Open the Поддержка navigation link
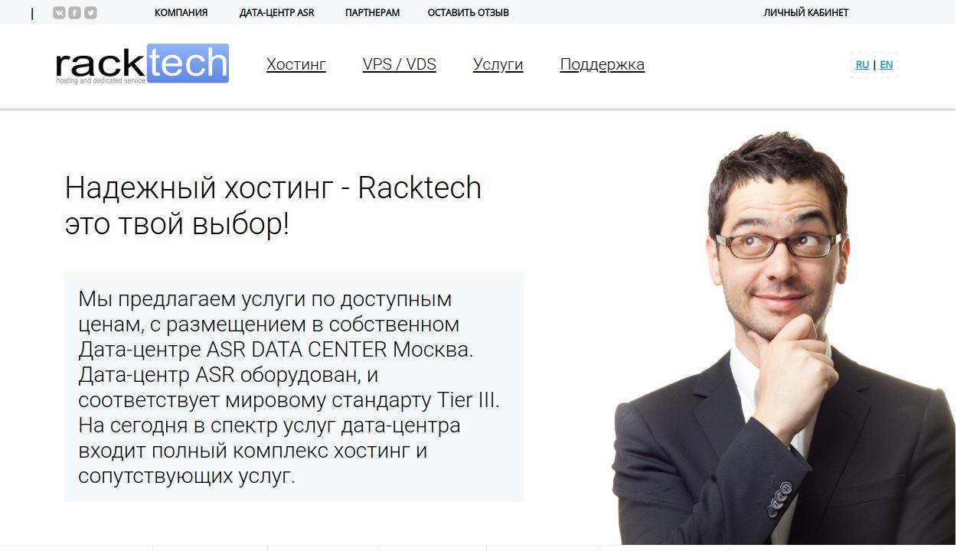 click(602, 64)
